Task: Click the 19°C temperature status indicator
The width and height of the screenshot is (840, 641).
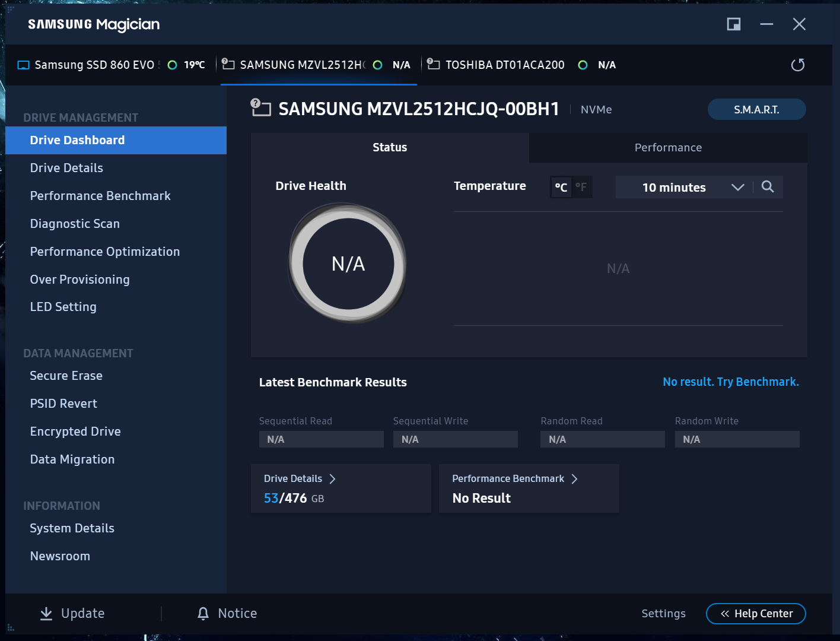Action: pos(186,65)
